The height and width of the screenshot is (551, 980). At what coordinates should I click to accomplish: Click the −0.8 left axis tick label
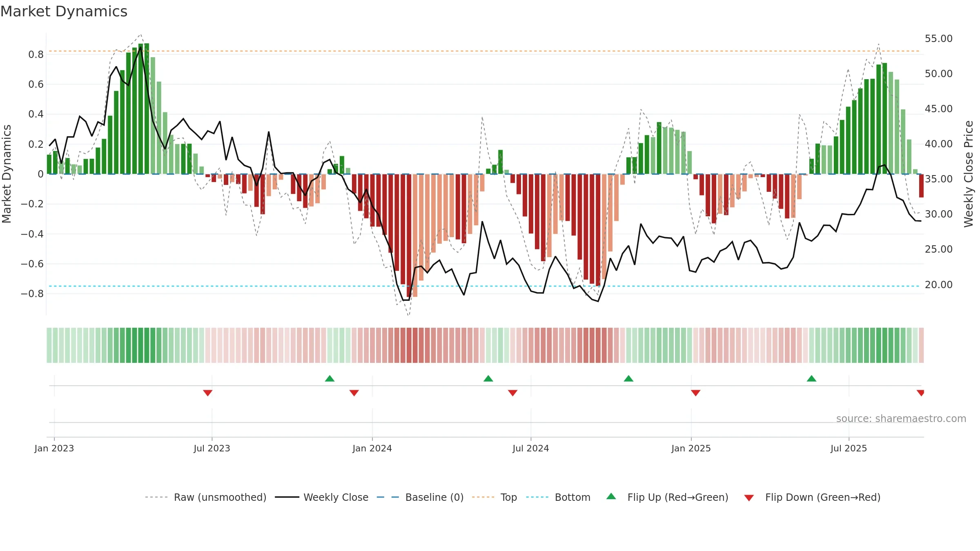(32, 293)
